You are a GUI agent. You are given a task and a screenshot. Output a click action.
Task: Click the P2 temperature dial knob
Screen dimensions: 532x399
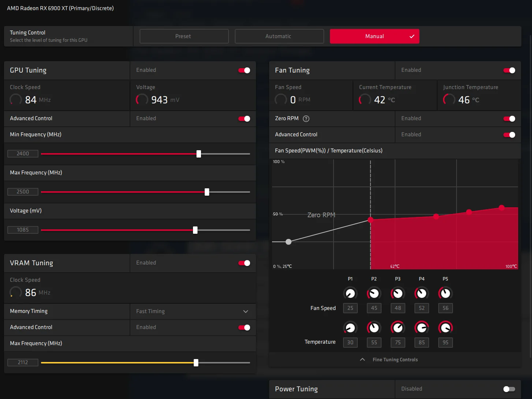click(374, 328)
